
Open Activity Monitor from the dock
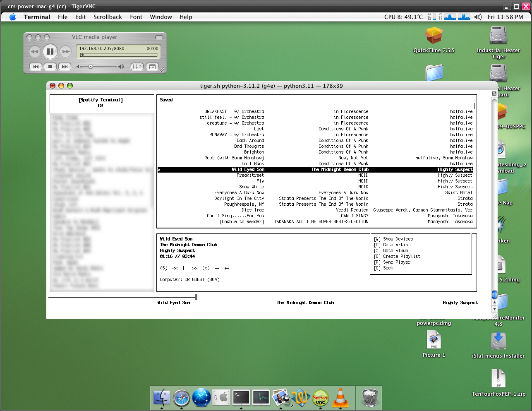(261, 398)
